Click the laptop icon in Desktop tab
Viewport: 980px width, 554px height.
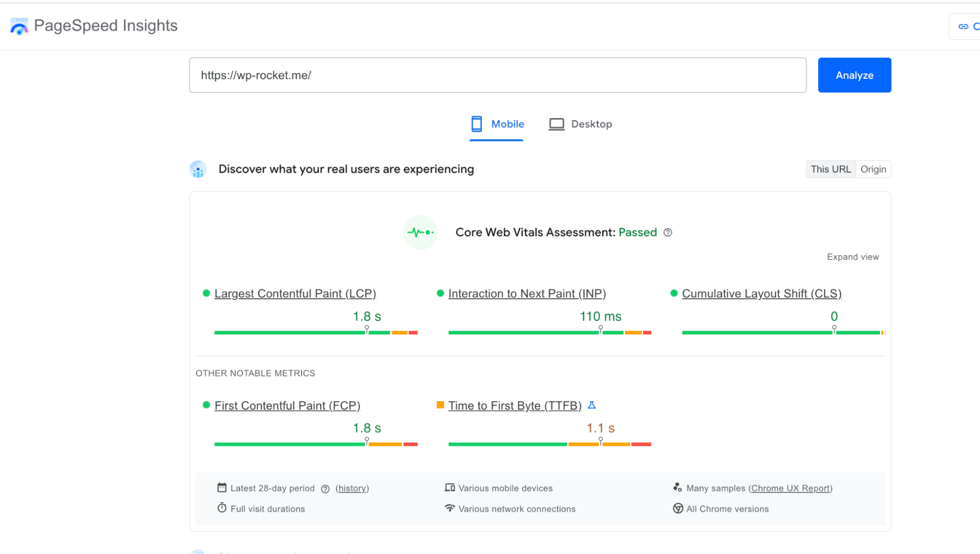[x=556, y=124]
